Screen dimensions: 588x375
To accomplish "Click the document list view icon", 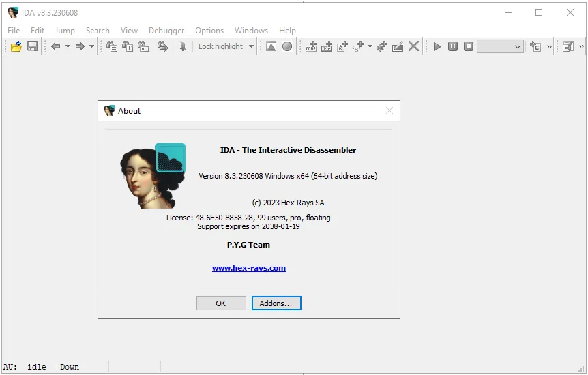I will coord(568,46).
